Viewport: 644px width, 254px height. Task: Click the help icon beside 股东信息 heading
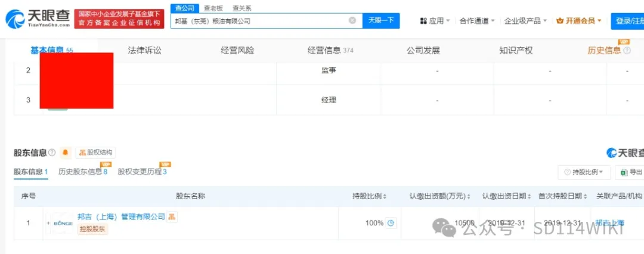point(52,153)
